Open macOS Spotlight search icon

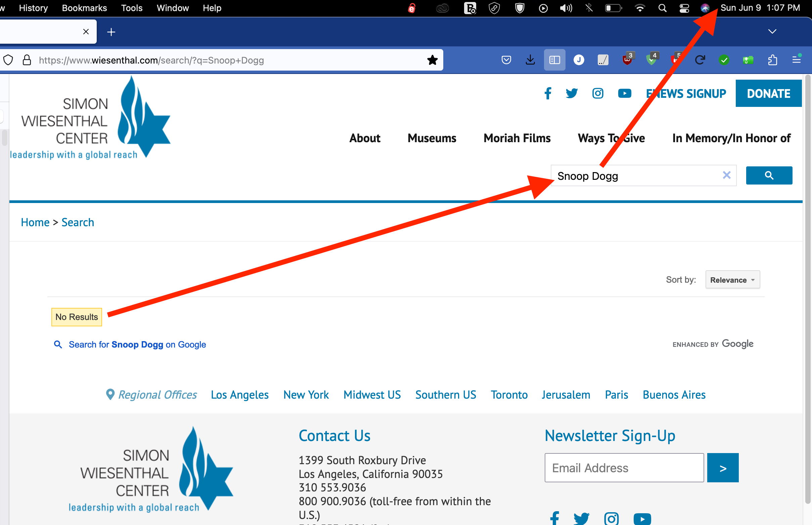pos(662,8)
